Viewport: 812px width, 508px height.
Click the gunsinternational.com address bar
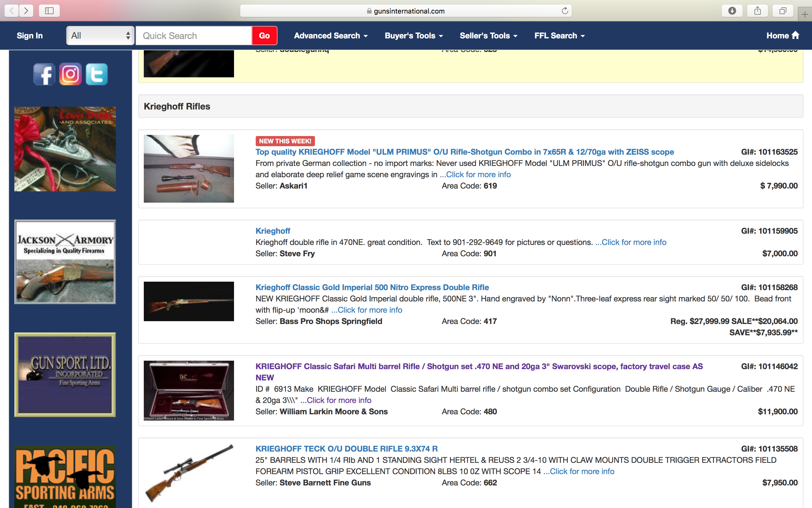click(x=406, y=11)
